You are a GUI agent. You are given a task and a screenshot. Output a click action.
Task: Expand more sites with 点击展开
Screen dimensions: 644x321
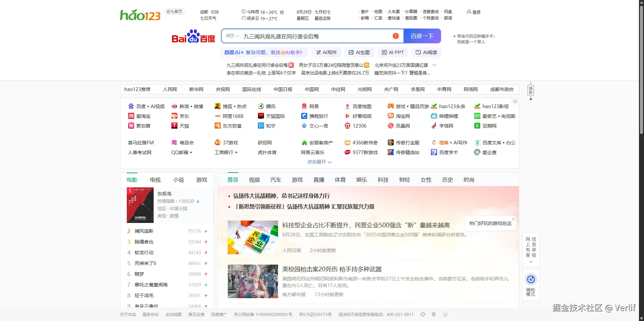pyautogui.click(x=319, y=162)
